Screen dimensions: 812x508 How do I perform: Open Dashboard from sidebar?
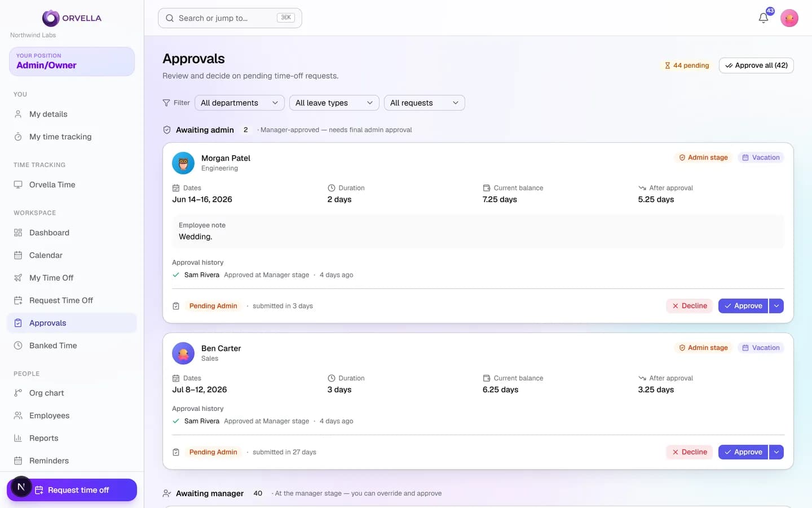point(72,233)
